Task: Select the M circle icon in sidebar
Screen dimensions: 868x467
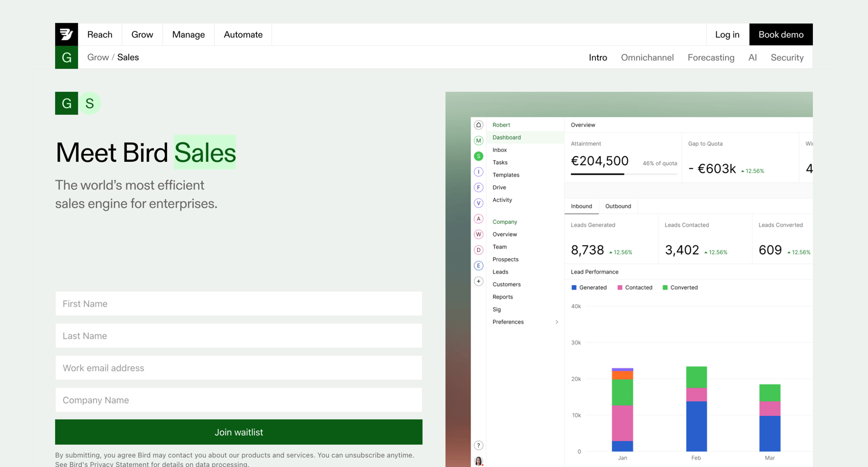Action: coord(479,141)
